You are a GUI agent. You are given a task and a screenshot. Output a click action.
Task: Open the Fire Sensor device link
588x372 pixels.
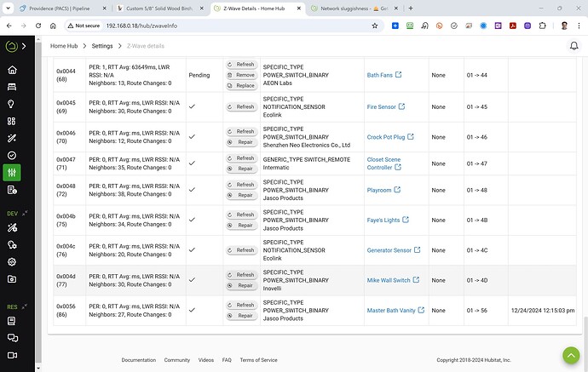(385, 106)
